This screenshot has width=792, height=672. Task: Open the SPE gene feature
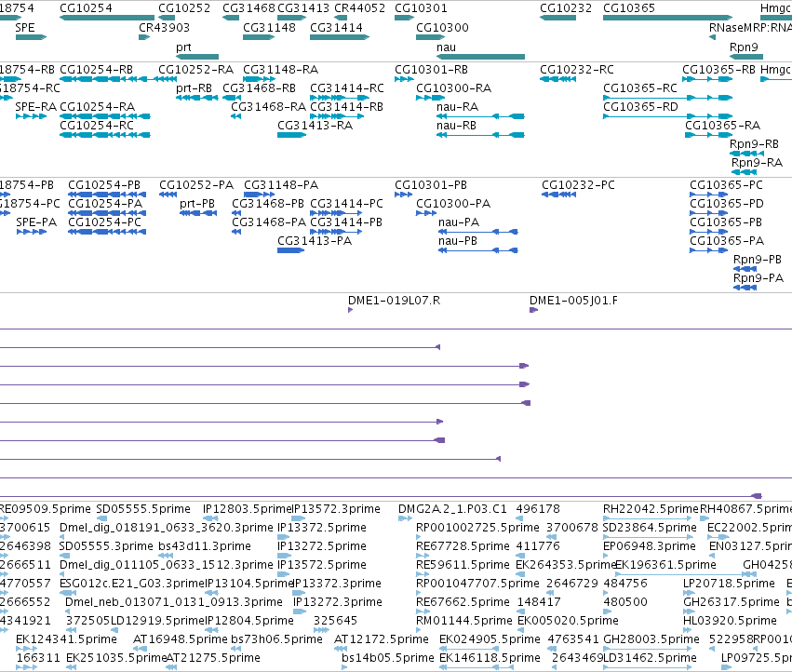31,37
